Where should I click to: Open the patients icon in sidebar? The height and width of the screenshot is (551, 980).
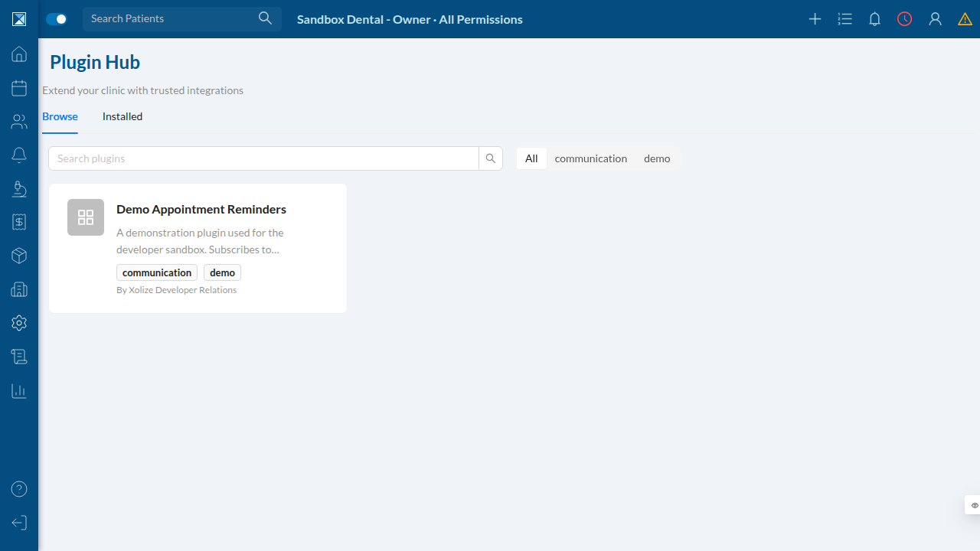click(x=19, y=122)
